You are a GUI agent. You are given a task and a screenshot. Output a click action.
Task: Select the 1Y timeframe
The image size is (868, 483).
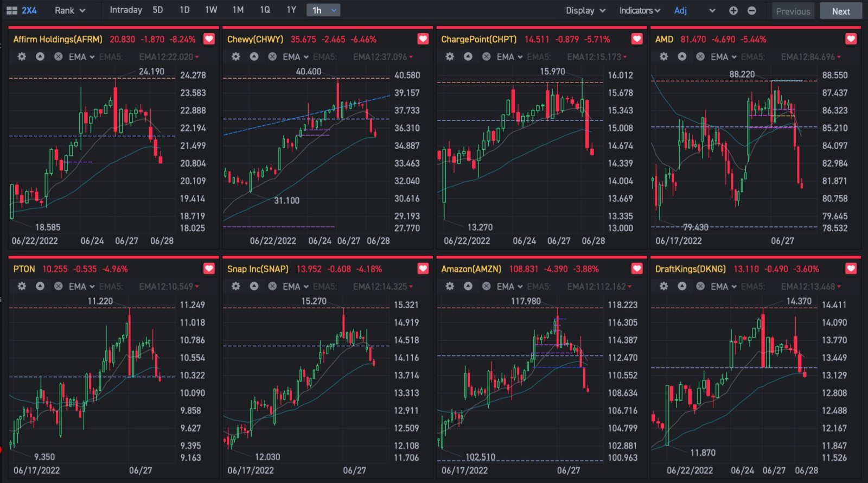point(291,10)
